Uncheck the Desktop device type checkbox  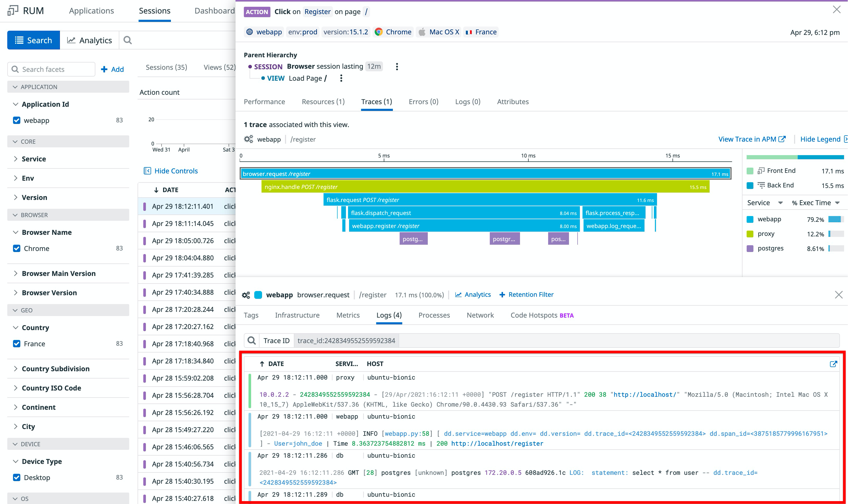[x=16, y=477]
